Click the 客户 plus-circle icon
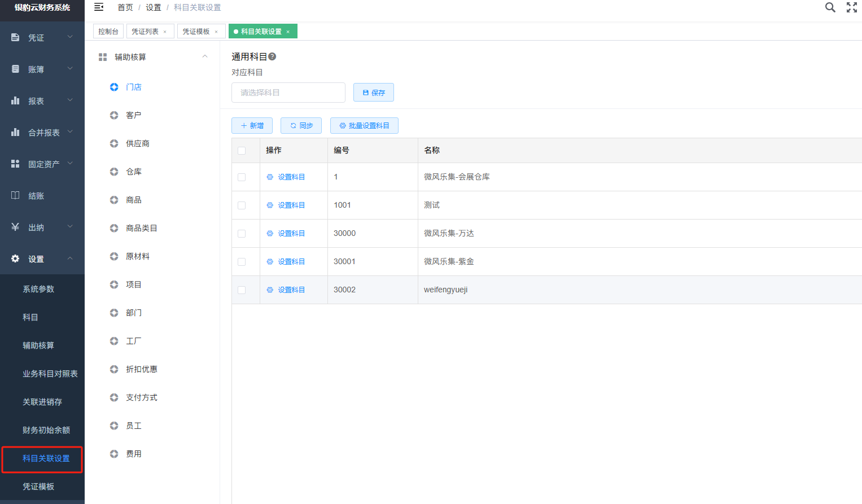 coord(114,115)
